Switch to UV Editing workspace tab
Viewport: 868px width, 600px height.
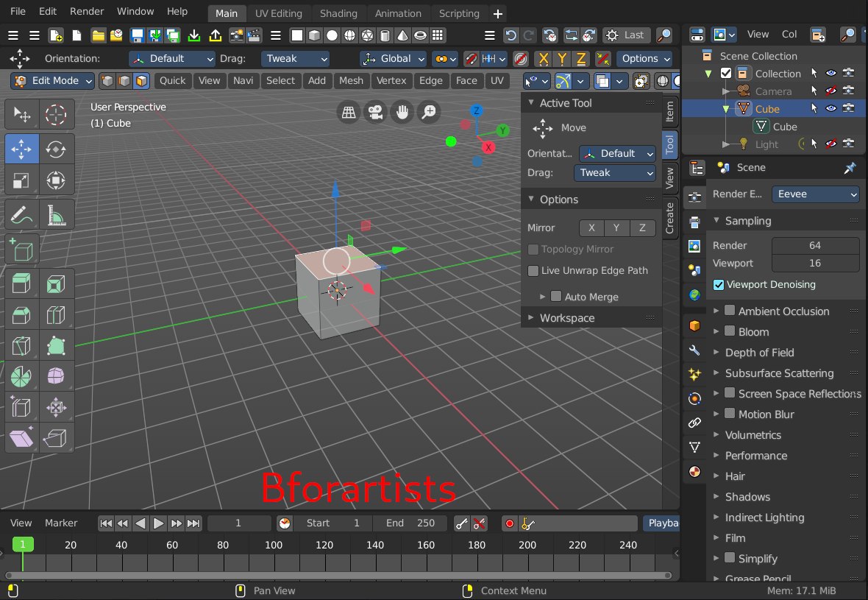tap(279, 13)
